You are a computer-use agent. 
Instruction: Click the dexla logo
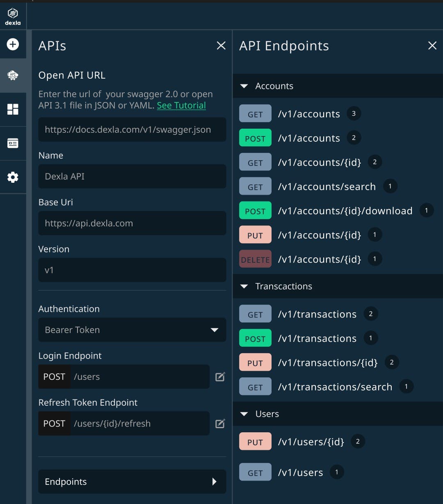click(x=13, y=17)
